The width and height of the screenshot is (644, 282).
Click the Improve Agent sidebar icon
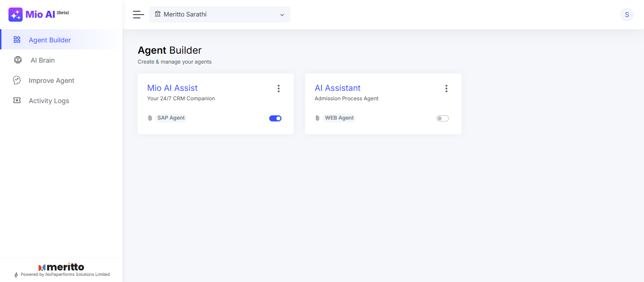point(17,80)
